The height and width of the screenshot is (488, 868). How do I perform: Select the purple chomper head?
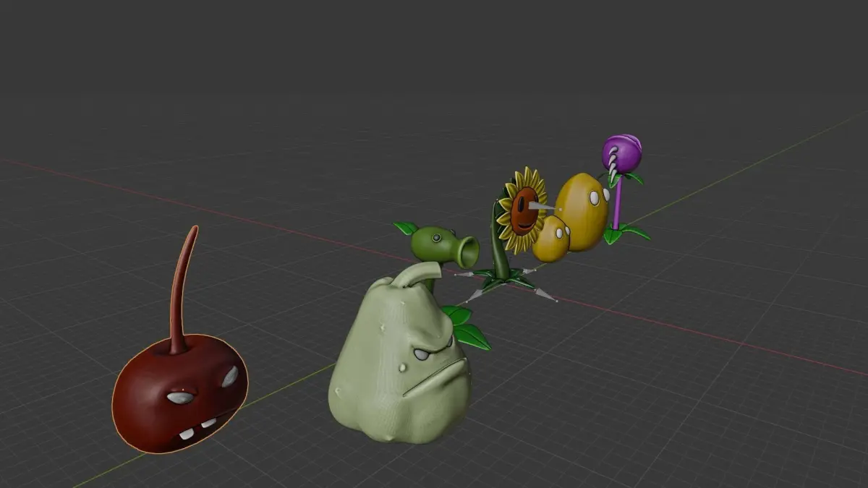tap(622, 153)
